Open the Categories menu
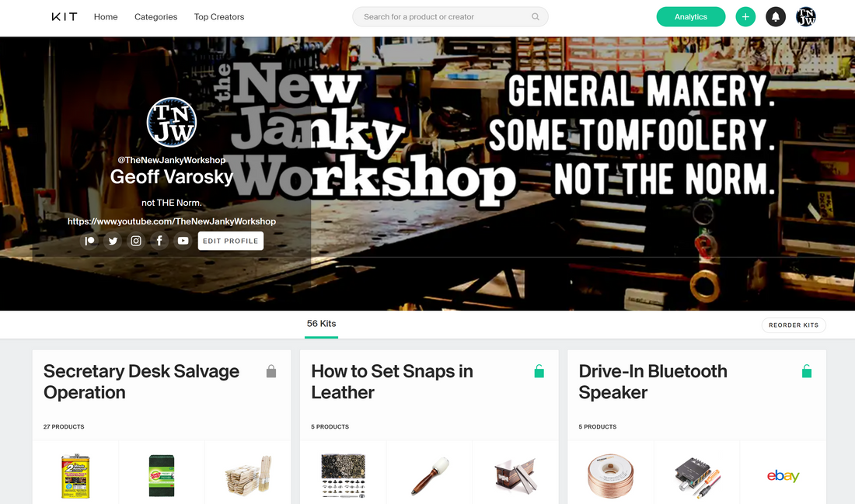855x504 pixels. click(x=156, y=17)
